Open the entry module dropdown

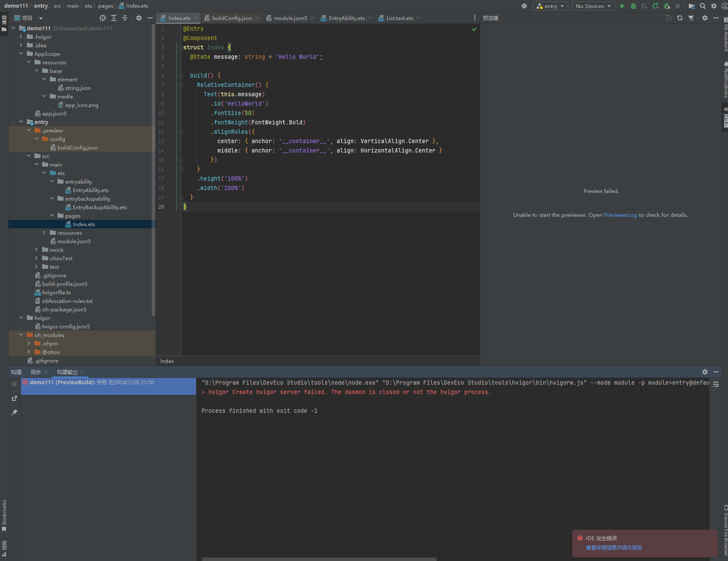point(550,6)
